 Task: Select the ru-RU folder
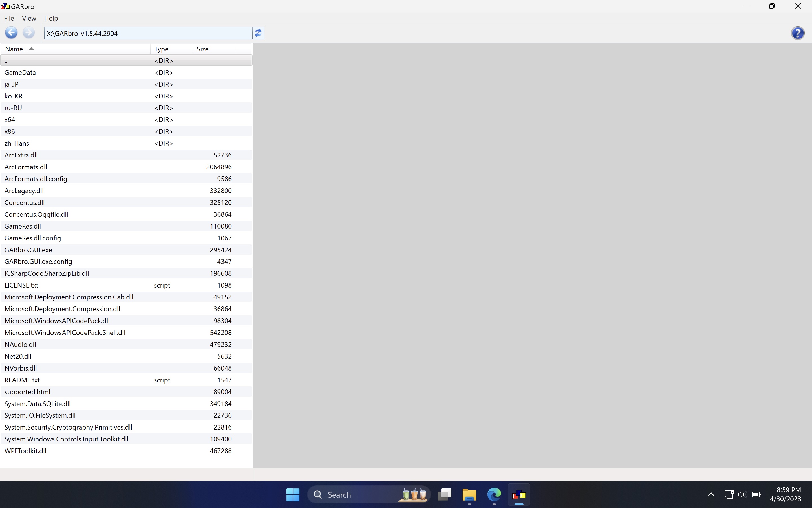[x=126, y=108]
